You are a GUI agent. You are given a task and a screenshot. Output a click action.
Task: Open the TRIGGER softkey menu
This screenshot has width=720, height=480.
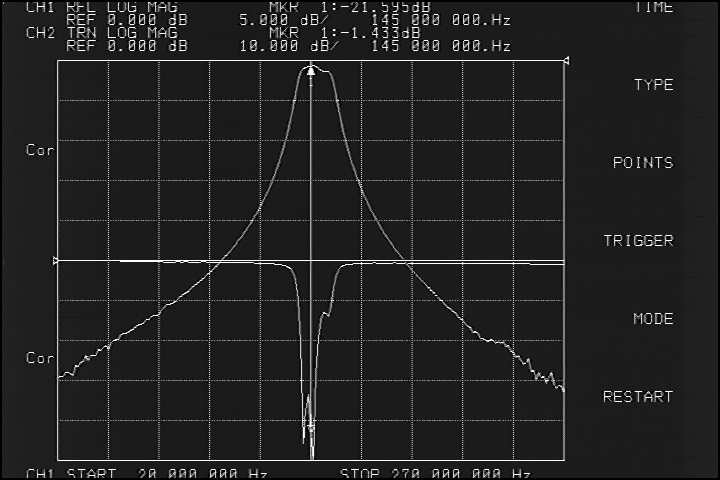[x=638, y=241]
